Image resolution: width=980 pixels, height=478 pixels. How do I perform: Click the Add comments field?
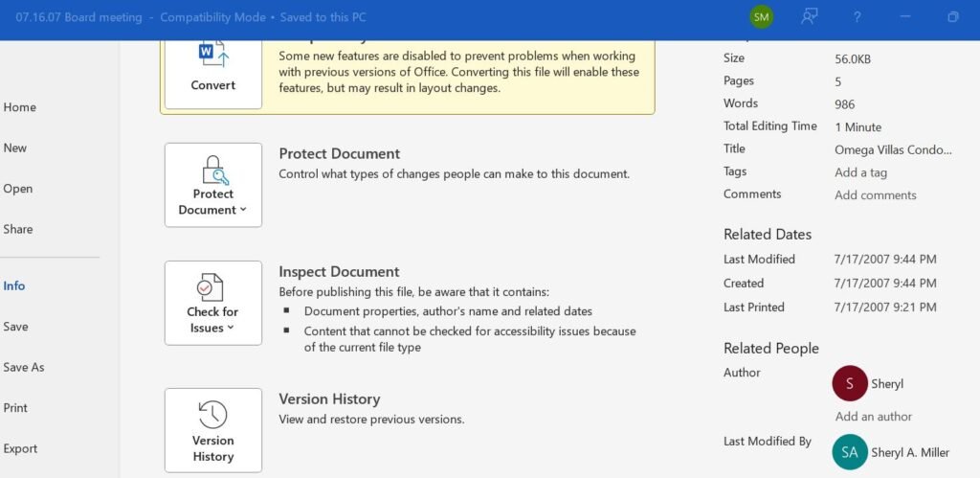(875, 195)
